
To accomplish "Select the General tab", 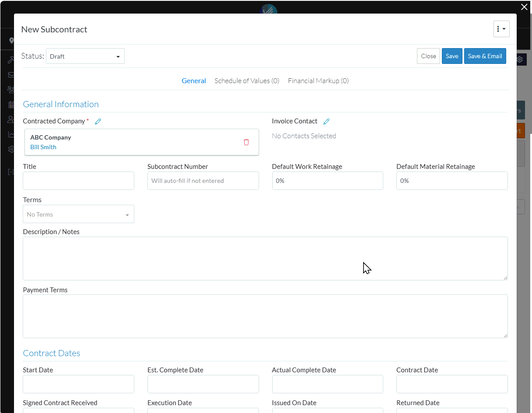I will [194, 81].
